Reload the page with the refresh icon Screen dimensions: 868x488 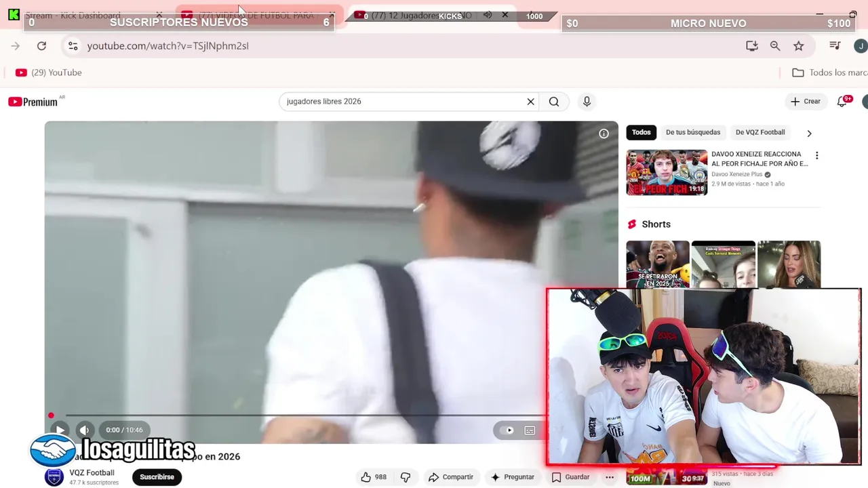[x=41, y=45]
